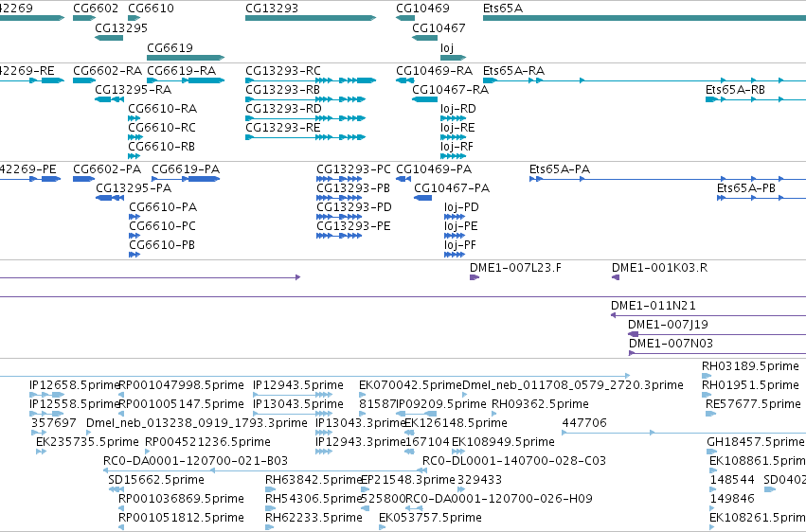The image size is (806, 532).
Task: Select the CG6619 gene feature
Action: (x=186, y=58)
